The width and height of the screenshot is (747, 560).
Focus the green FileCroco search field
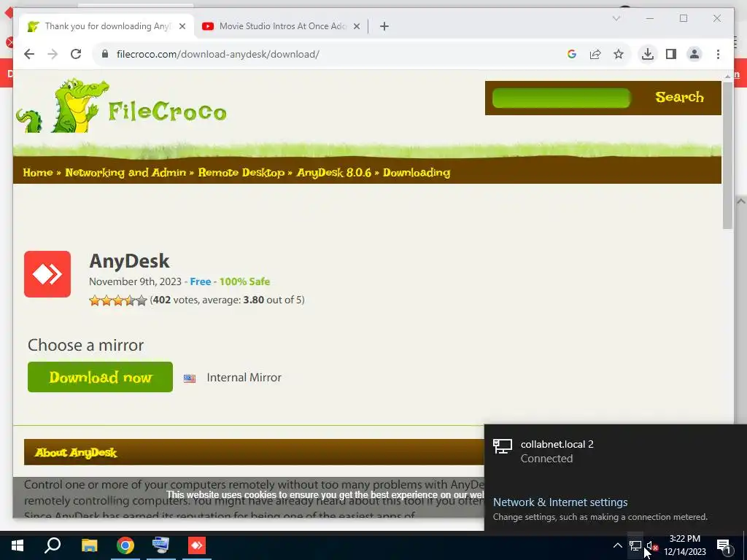pyautogui.click(x=561, y=98)
